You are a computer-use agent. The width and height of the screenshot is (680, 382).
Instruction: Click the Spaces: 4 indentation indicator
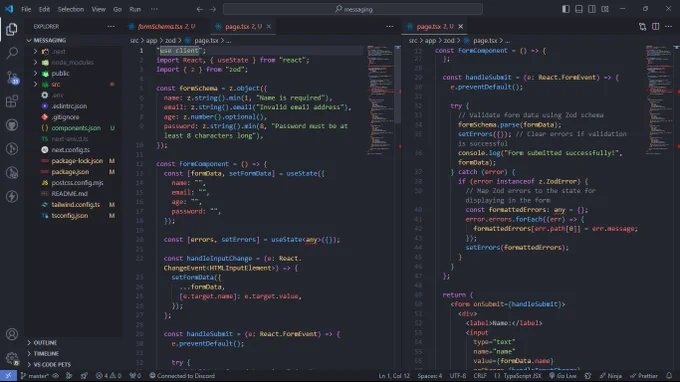pos(430,375)
